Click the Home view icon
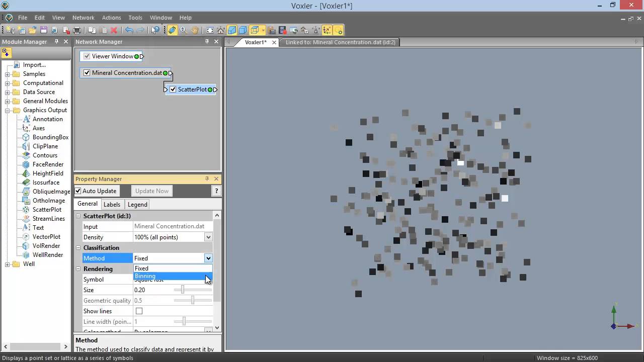Viewport: 644px width, 362px height. [221, 30]
